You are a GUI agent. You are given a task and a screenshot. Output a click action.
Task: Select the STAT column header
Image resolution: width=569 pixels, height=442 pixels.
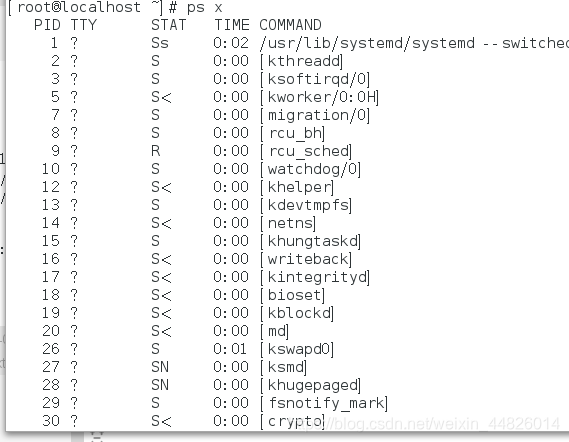[169, 25]
